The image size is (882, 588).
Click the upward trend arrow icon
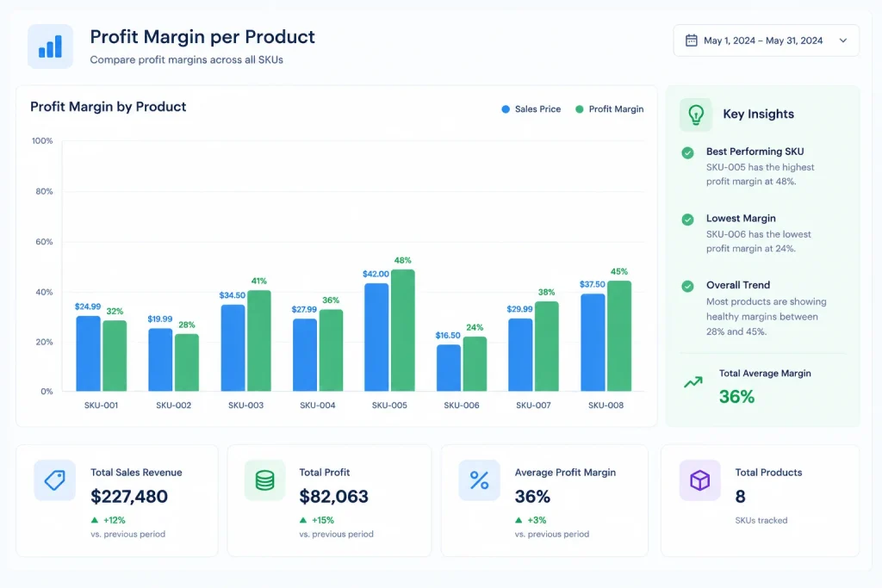(693, 382)
